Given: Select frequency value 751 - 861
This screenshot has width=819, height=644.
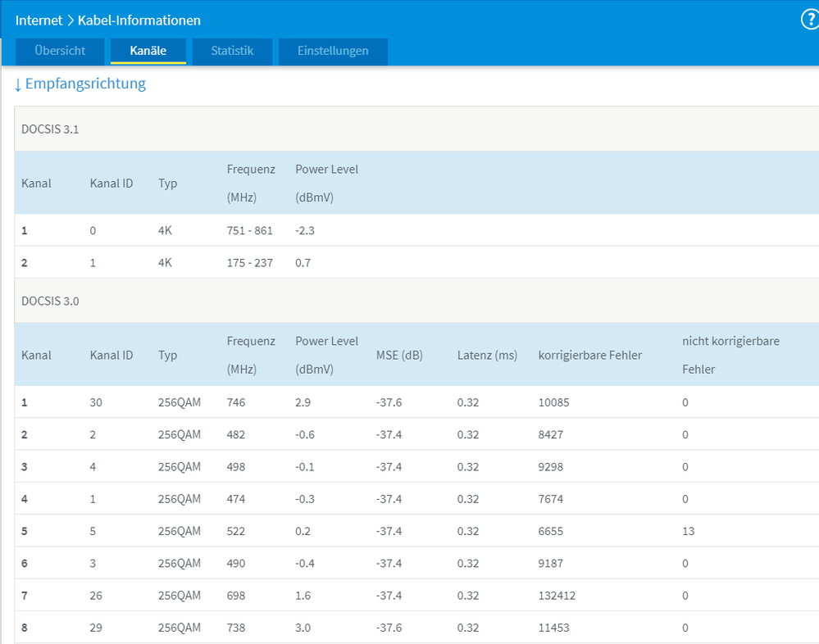Looking at the screenshot, I should point(250,231).
